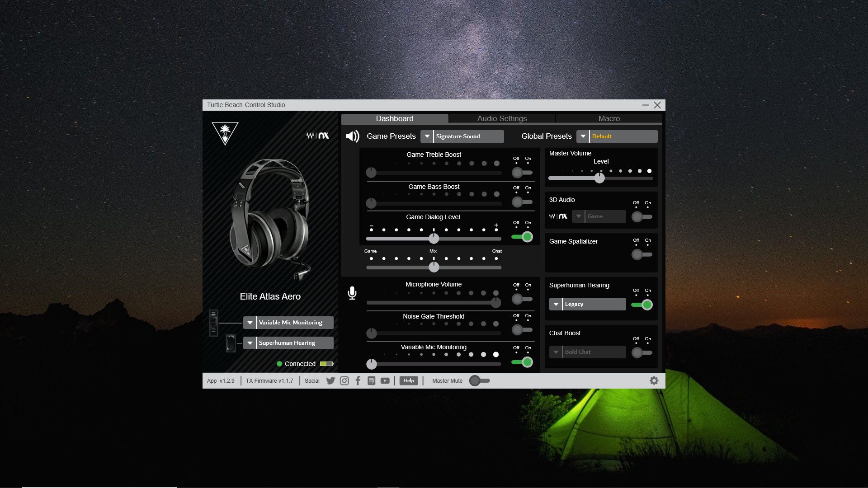
Task: Open the Global Presets dropdown showing Default
Action: (x=583, y=136)
